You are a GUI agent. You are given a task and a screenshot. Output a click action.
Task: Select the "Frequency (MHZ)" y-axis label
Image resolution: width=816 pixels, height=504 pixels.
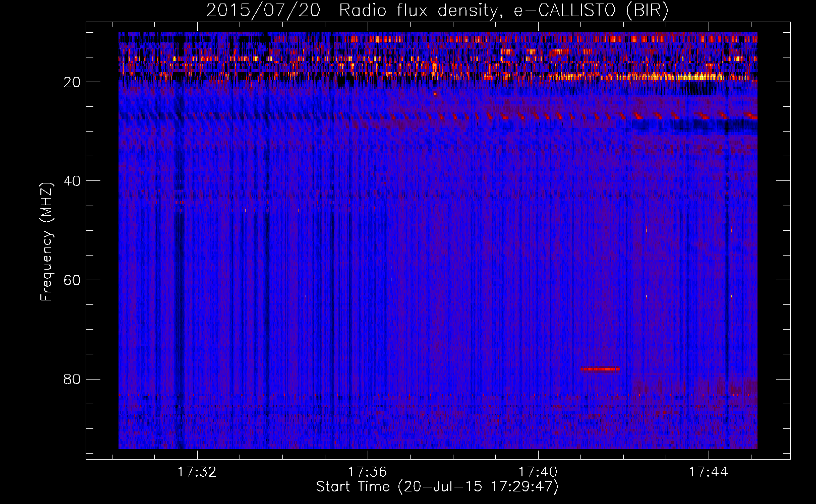[46, 242]
